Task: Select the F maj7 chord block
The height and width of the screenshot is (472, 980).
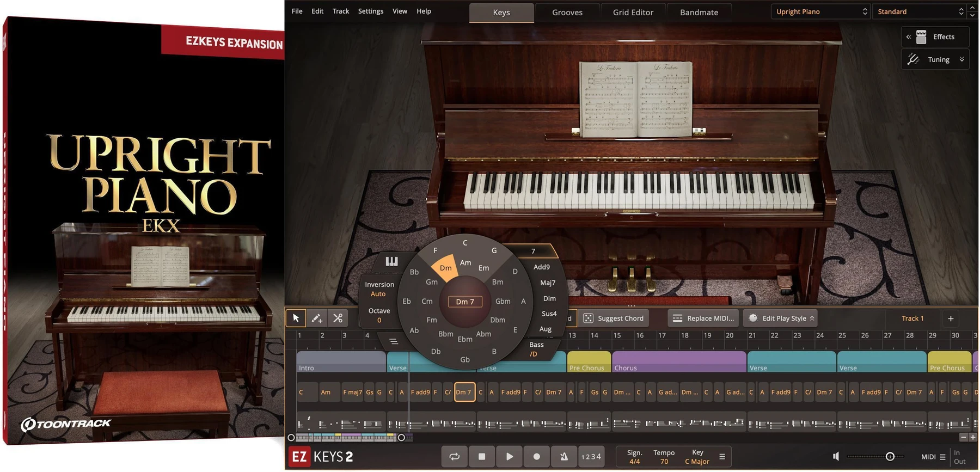Action: pyautogui.click(x=352, y=392)
